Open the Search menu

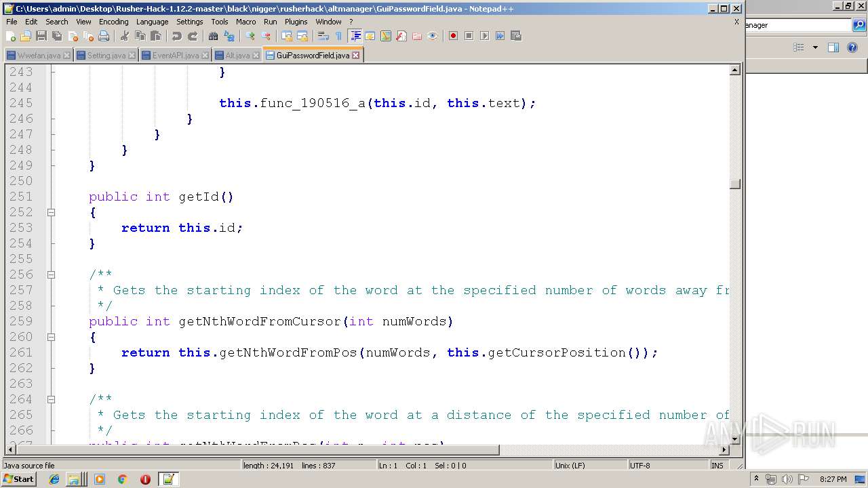pyautogui.click(x=57, y=22)
